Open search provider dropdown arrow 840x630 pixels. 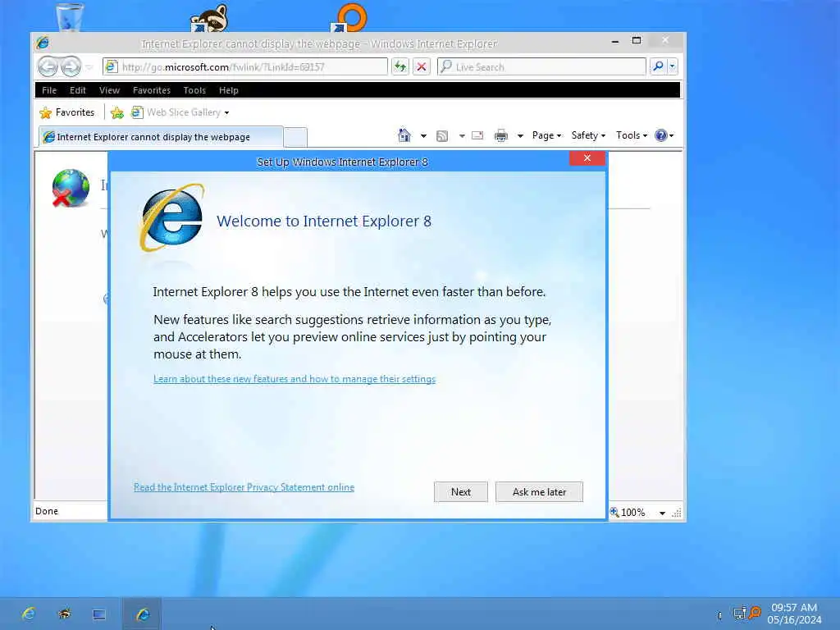click(x=673, y=66)
